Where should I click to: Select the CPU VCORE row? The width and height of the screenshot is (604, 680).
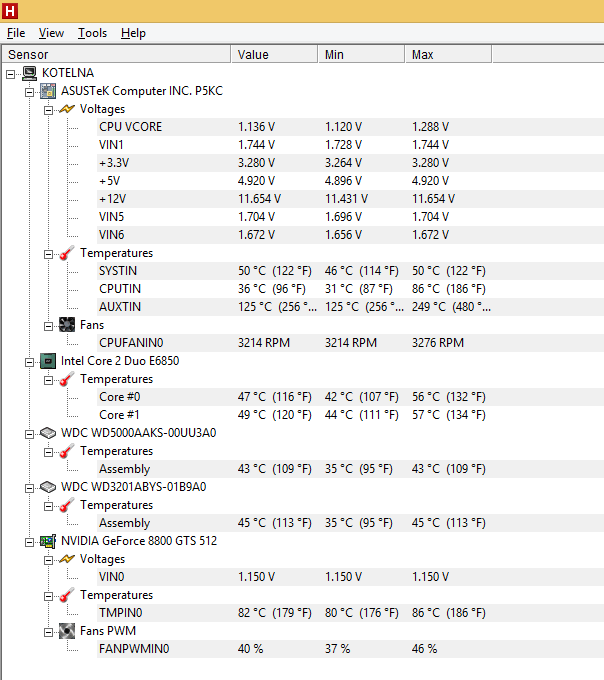click(x=350, y=127)
